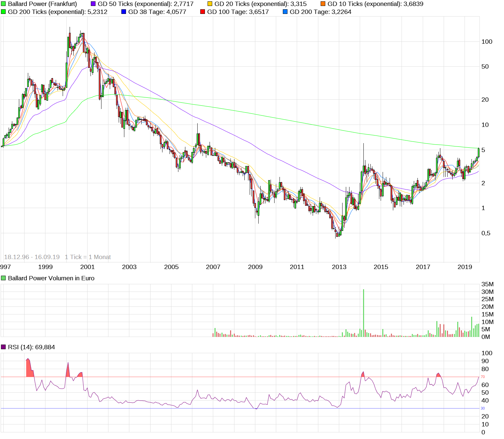Click the 2013 label on the time axis
The image size is (504, 439).
(339, 266)
